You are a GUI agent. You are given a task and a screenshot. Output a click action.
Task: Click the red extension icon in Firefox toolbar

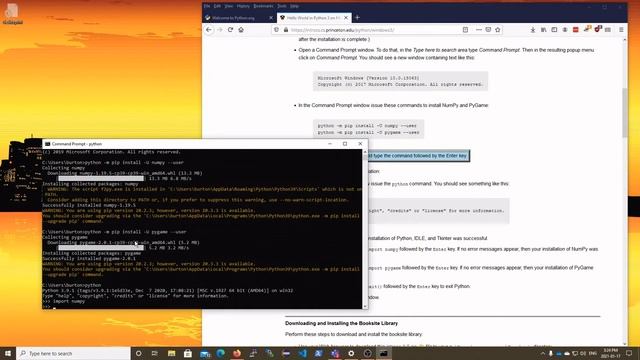[x=576, y=30]
